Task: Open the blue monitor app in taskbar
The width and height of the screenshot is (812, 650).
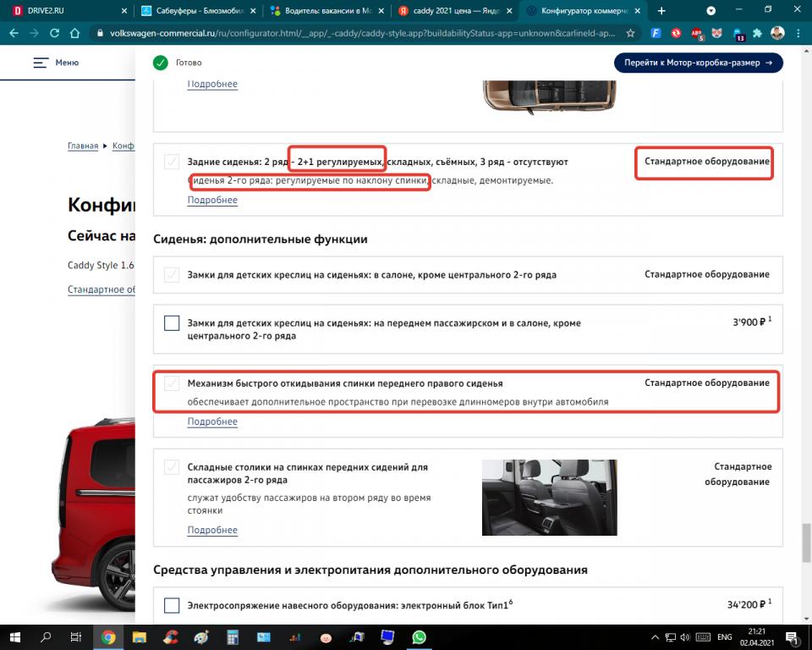Action: [387, 637]
